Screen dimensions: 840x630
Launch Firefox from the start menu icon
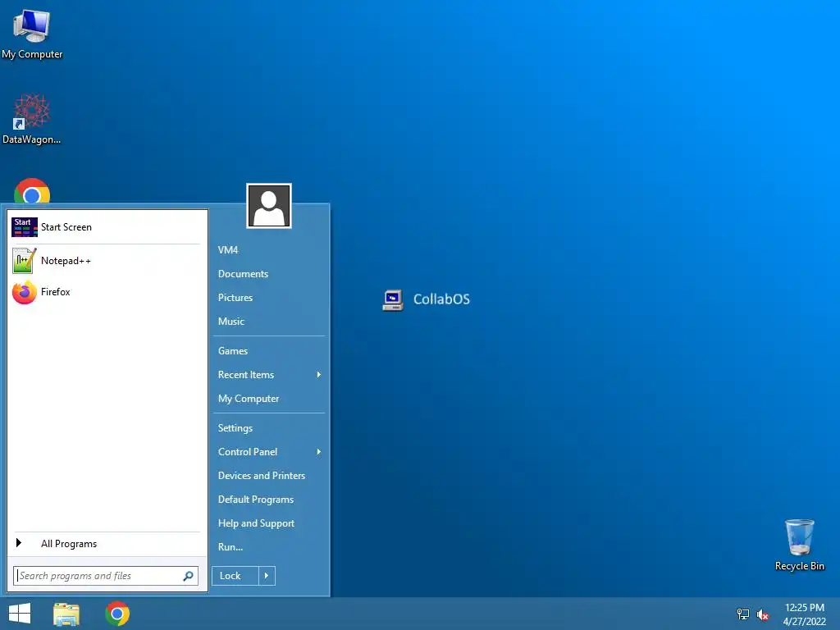[x=24, y=292]
